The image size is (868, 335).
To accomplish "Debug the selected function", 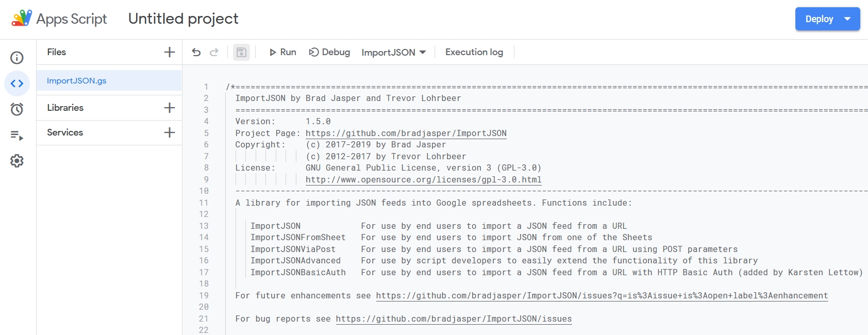I will 329,52.
